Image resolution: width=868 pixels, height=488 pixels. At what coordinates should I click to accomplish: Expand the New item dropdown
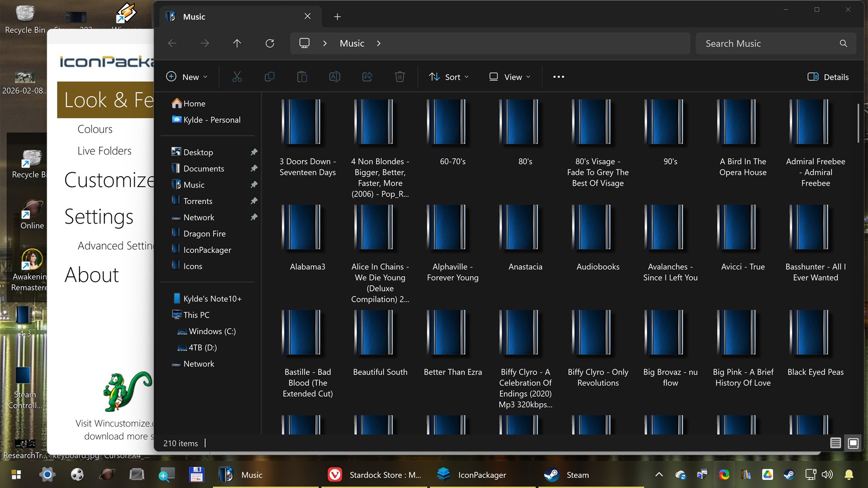click(187, 77)
